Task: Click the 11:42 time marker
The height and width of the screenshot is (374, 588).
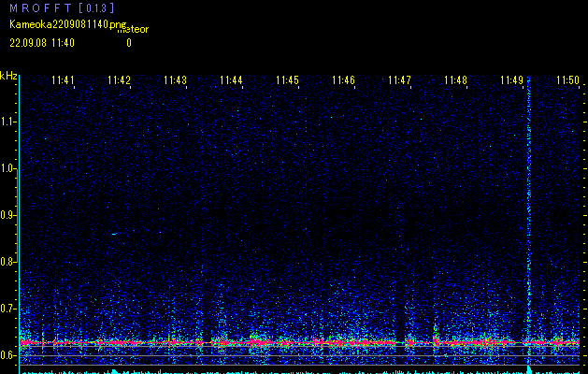Action: (119, 80)
